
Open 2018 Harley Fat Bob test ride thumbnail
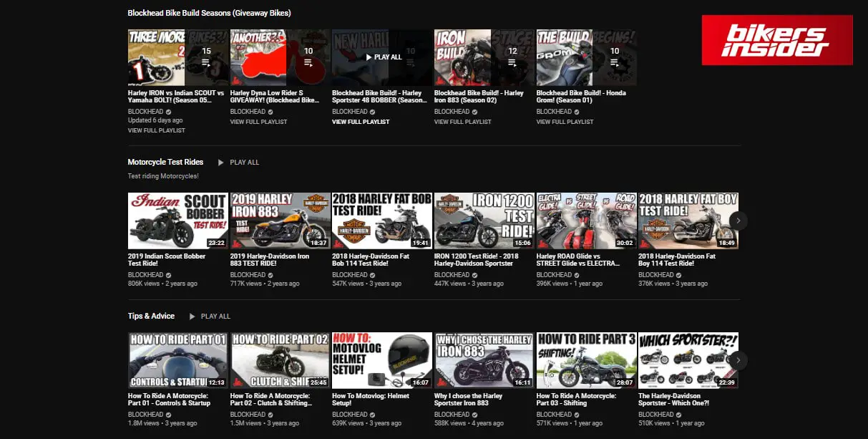click(382, 221)
